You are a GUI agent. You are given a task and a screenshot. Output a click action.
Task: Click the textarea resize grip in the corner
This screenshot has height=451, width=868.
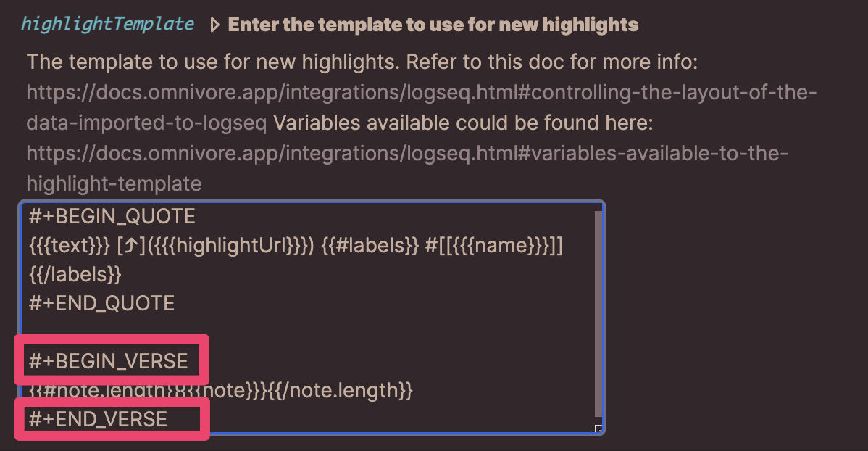(x=598, y=429)
